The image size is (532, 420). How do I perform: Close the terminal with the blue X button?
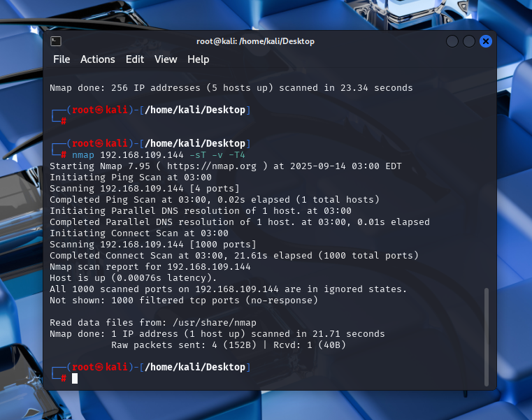(486, 41)
